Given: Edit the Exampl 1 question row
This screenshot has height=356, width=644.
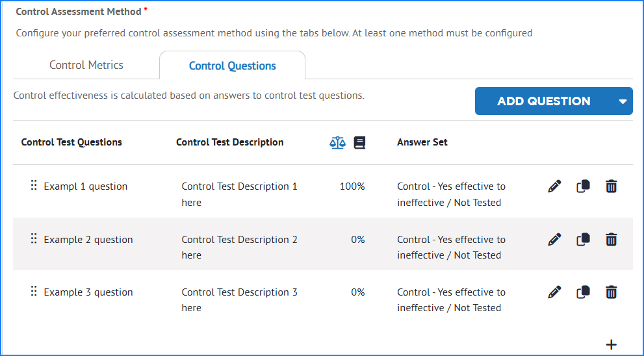Looking at the screenshot, I should (554, 186).
